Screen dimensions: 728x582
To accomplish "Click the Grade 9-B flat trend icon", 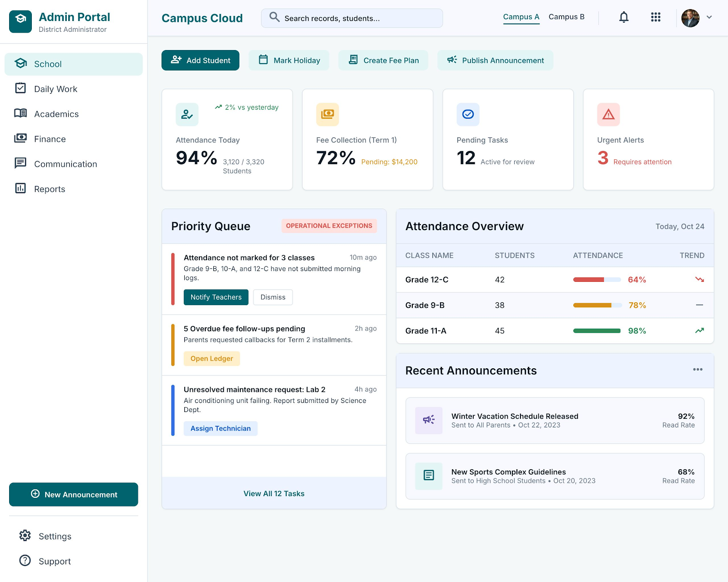I will coord(699,305).
